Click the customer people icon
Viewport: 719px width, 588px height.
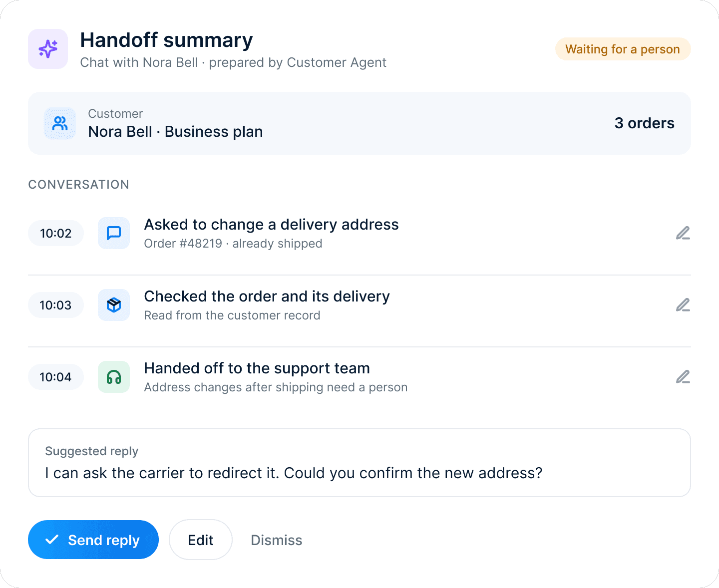[60, 123]
